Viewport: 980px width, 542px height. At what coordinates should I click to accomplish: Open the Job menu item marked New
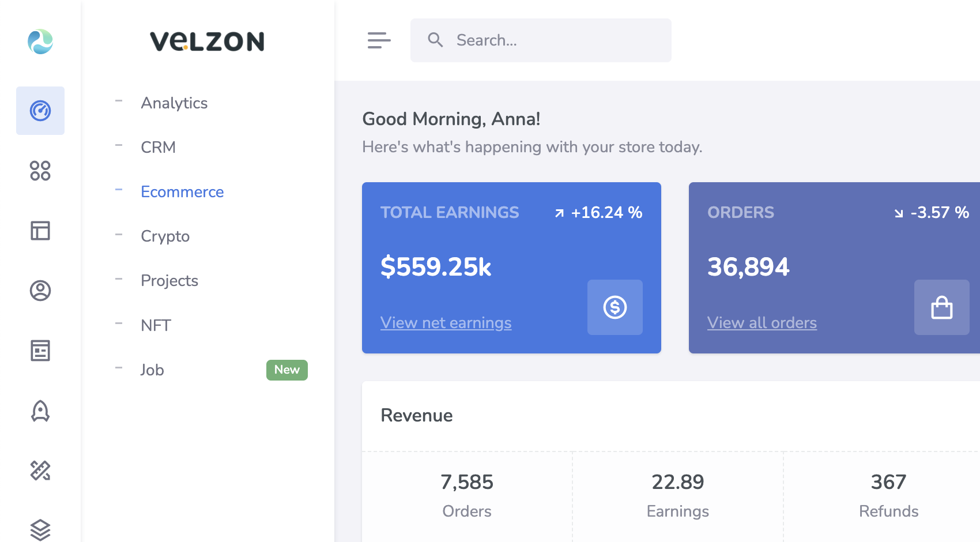pos(152,370)
